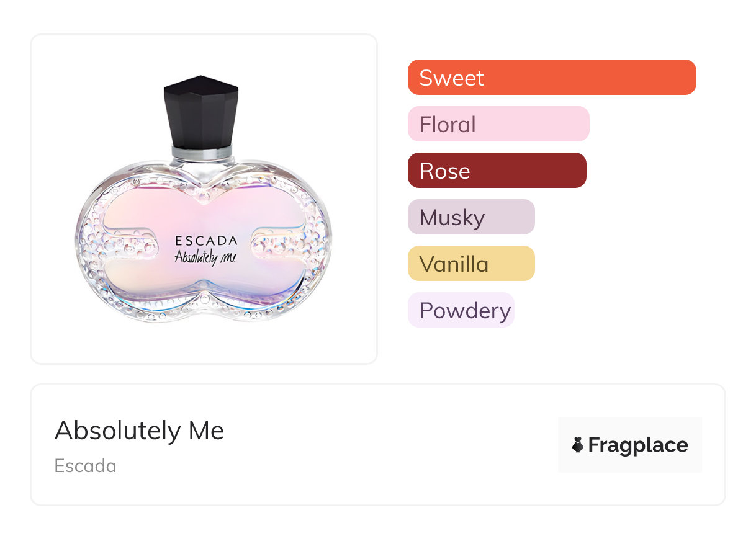Click the word Sweet in the orange bar
Viewport: 756px width, 536px height.
(451, 78)
